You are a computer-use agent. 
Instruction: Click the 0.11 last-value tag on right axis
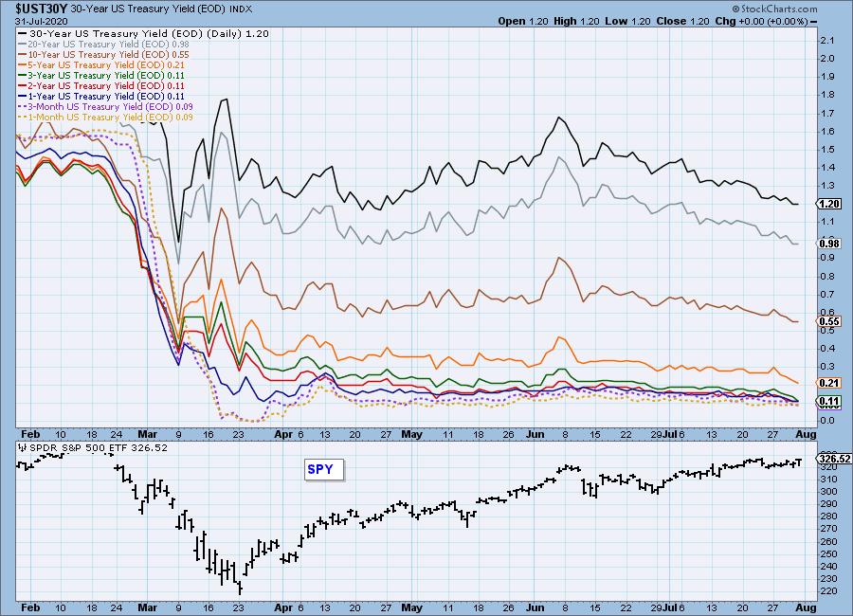coord(829,401)
